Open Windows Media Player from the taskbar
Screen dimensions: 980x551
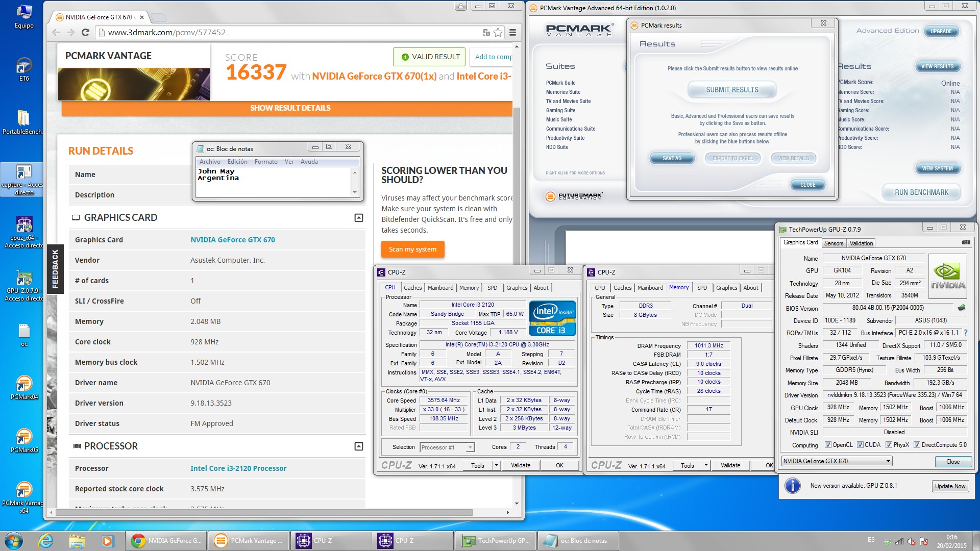coord(107,540)
